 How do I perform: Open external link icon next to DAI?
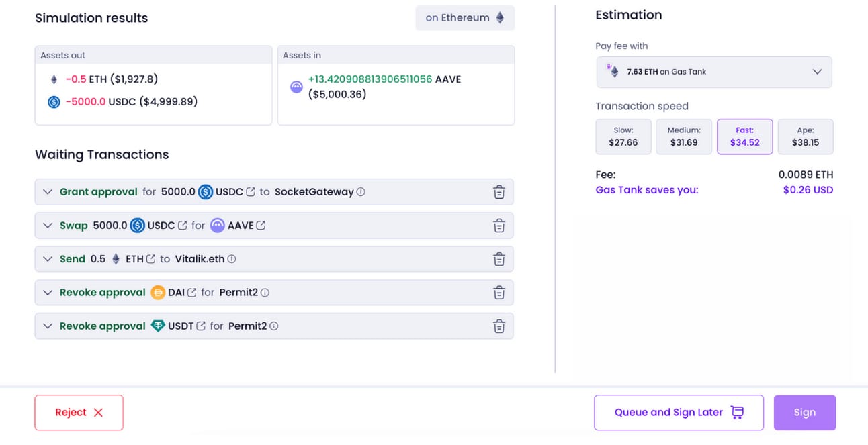pyautogui.click(x=192, y=293)
